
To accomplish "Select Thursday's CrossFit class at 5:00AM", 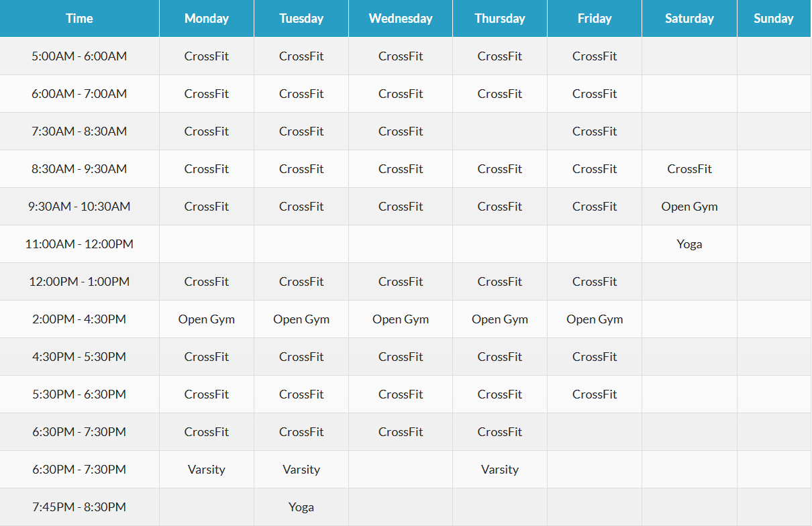I will pyautogui.click(x=499, y=56).
